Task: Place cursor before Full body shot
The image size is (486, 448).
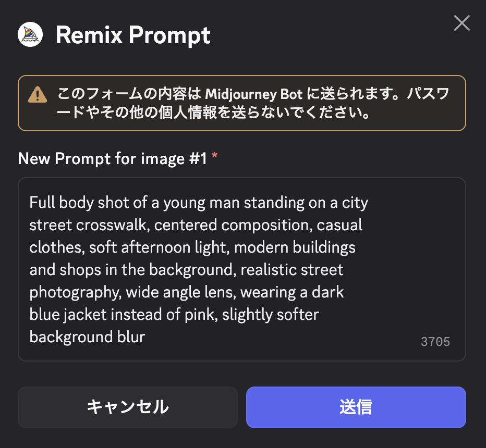Action: [x=29, y=203]
